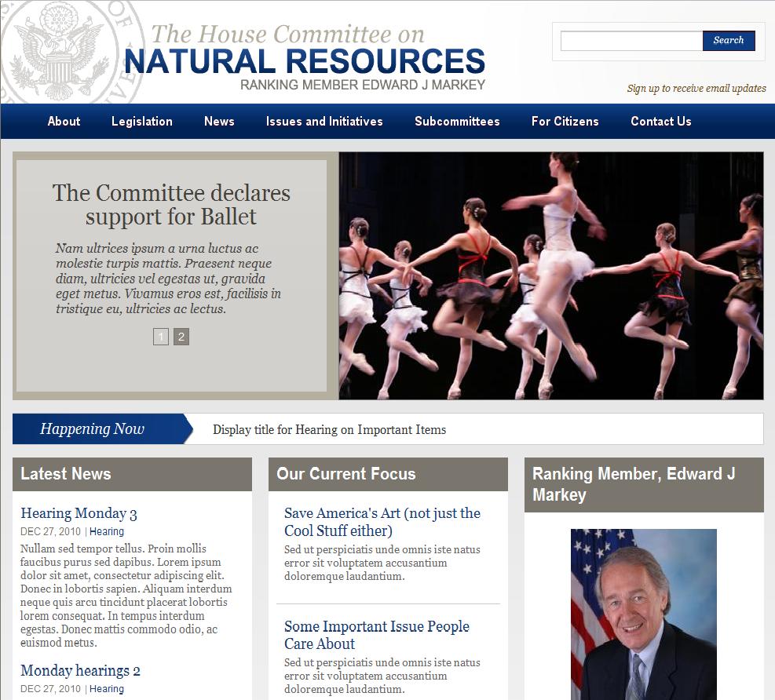Click the ballet dancers slideshow image

pos(550,275)
